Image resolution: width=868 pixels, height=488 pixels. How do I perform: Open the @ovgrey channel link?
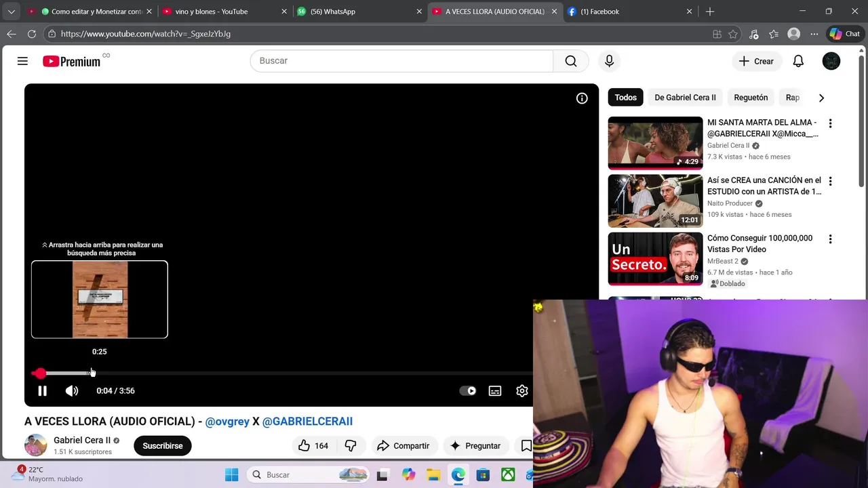pos(227,422)
